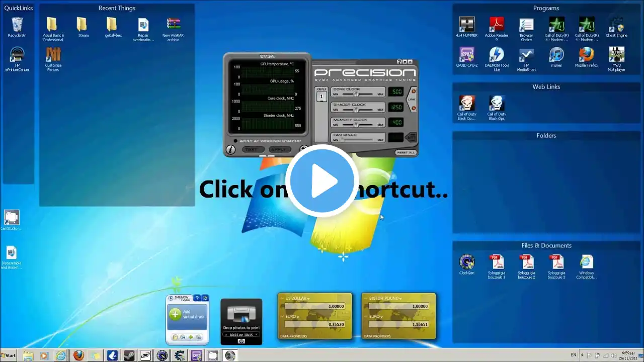Open Data Providers link in British Pound gadget
The height and width of the screenshot is (362, 644).
[x=378, y=336]
